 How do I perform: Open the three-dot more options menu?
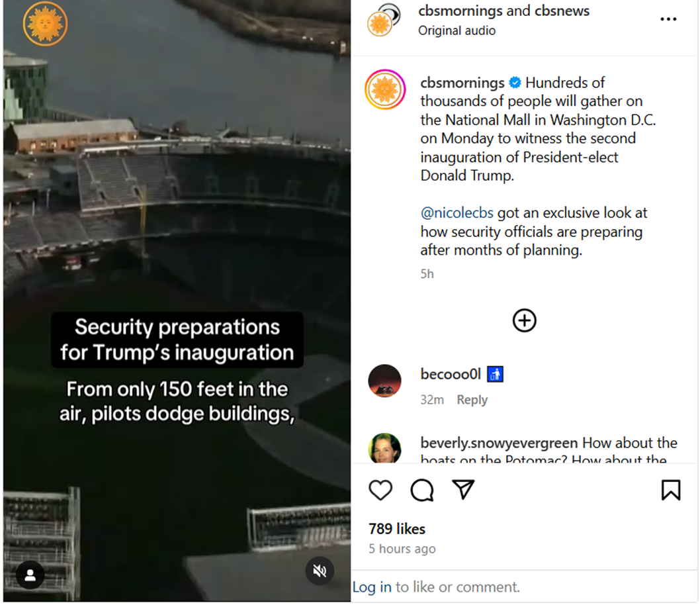pos(668,19)
